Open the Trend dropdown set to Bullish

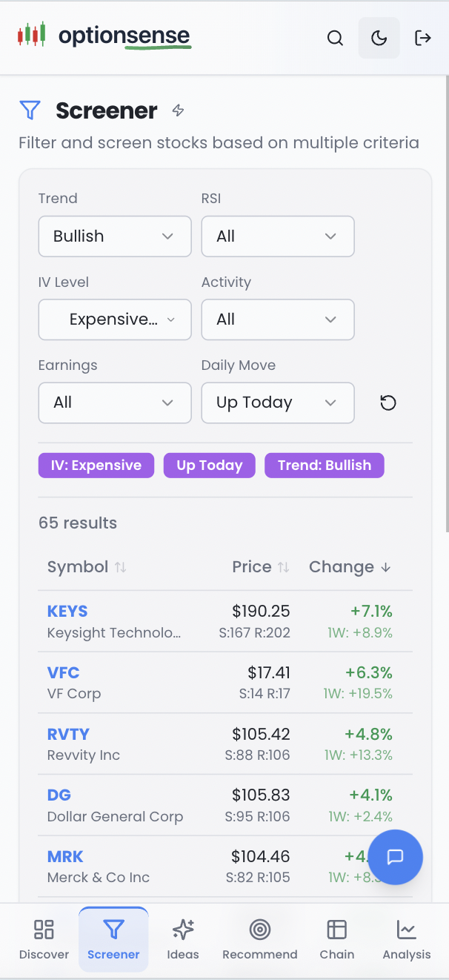click(x=115, y=236)
